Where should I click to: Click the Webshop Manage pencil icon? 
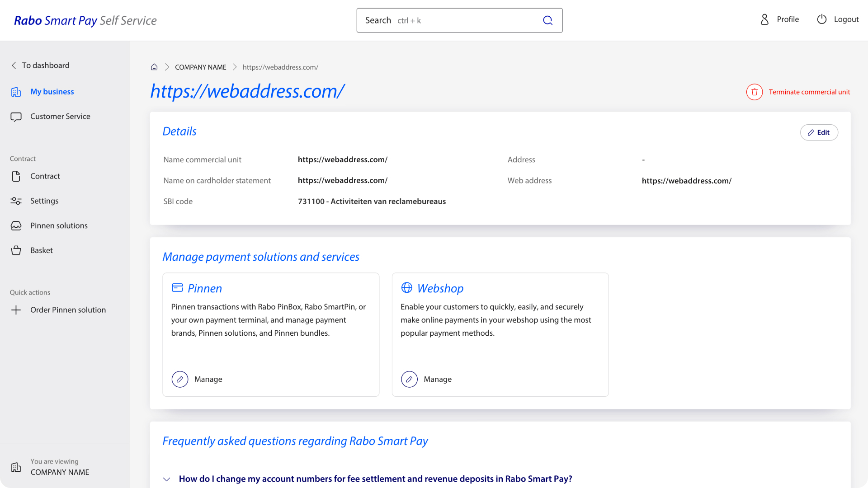[409, 379]
